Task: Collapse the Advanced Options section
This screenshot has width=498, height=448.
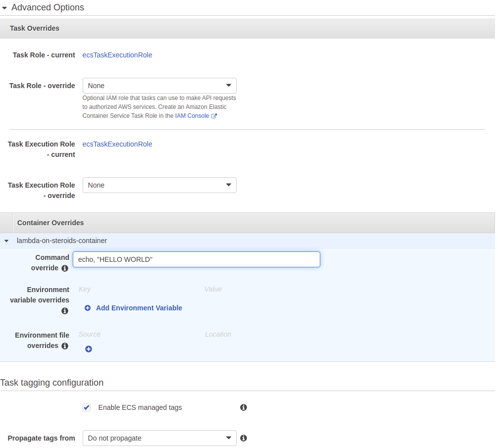Action: 4,8
